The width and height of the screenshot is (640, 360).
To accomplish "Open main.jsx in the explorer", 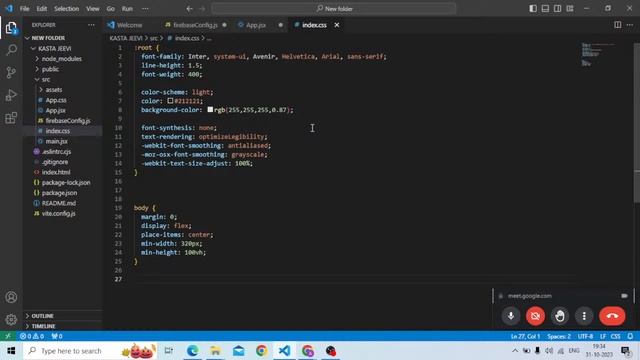I will pos(56,141).
